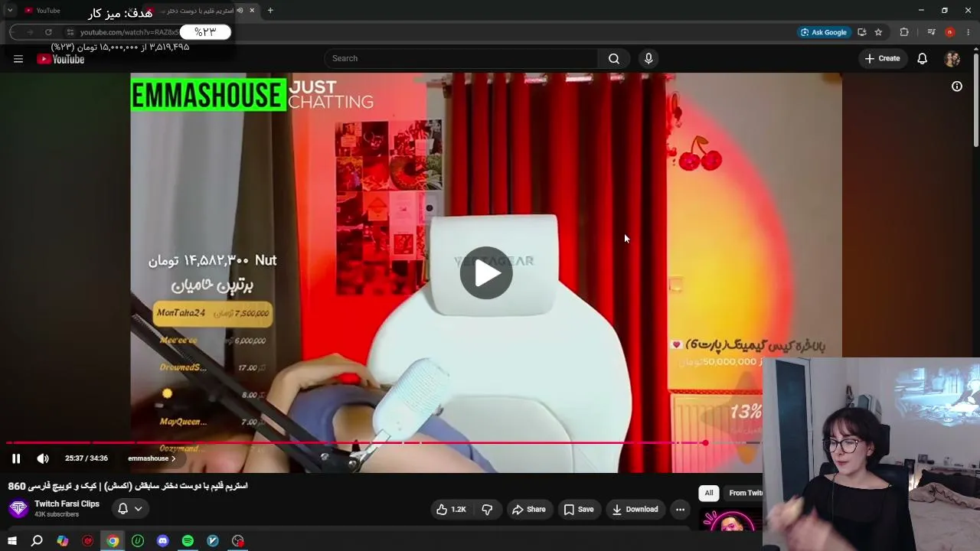
Task: Click the YouTube search magnifier button
Action: click(x=614, y=58)
